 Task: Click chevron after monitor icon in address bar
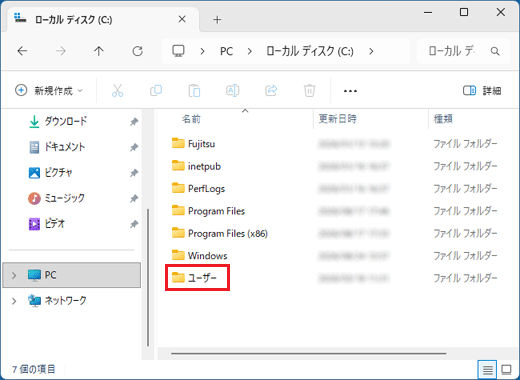coord(202,51)
